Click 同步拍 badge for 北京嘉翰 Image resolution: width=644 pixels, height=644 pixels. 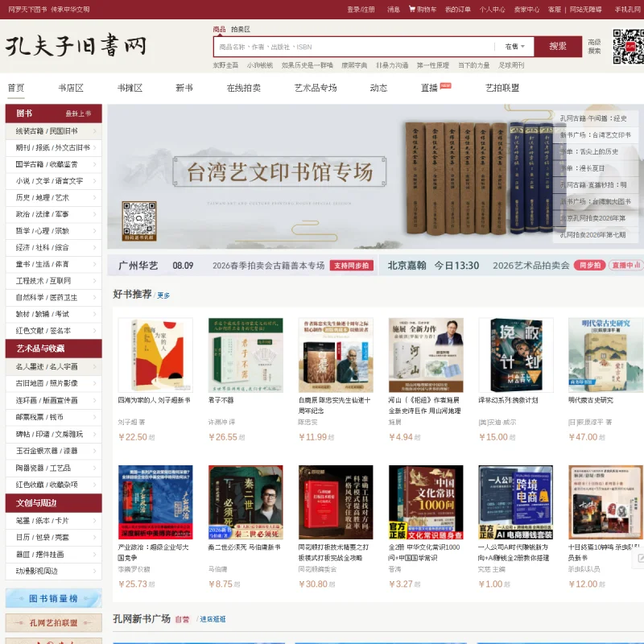pyautogui.click(x=590, y=266)
